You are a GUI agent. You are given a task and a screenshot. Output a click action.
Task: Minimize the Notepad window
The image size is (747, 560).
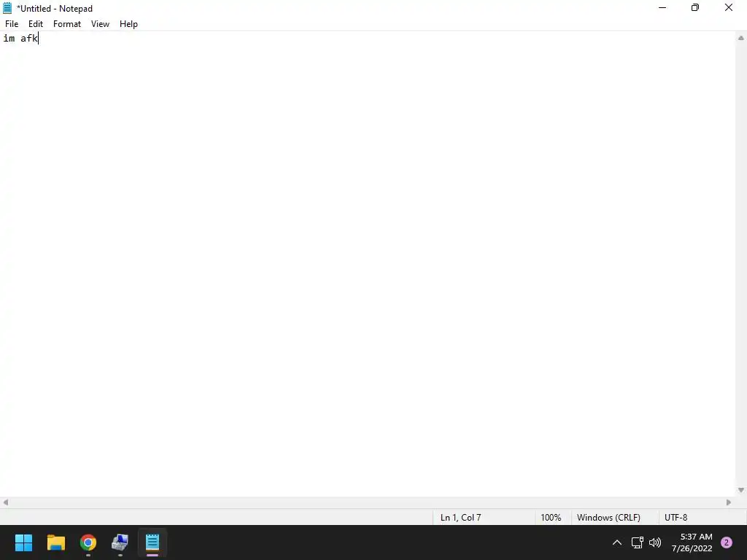662,7
